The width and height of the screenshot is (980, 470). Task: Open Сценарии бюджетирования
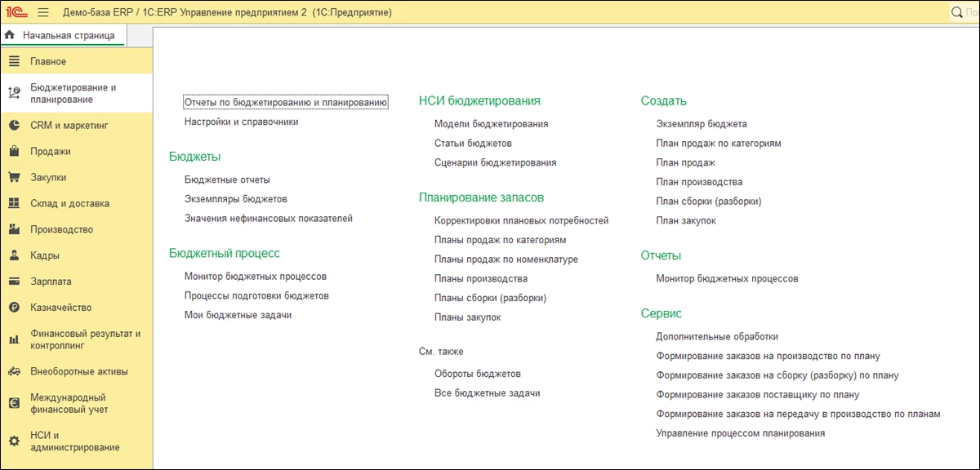tap(496, 162)
